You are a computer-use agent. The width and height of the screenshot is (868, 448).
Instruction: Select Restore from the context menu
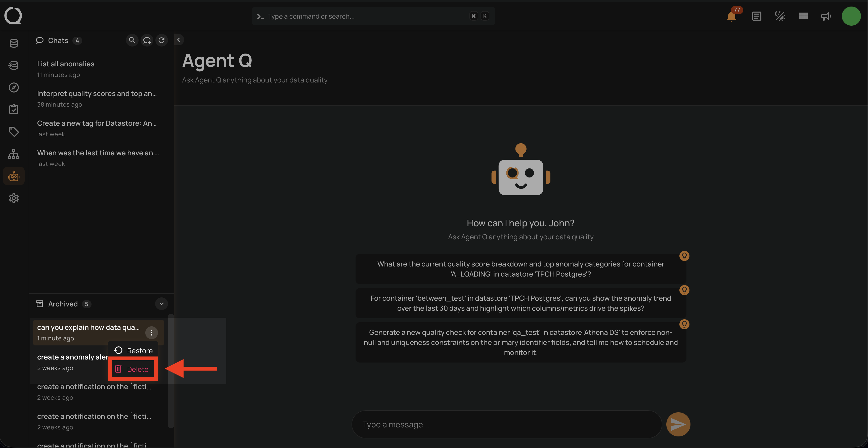[134, 351]
